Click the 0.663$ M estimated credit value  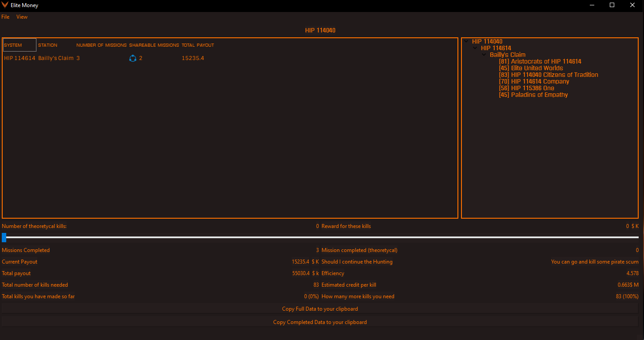[x=628, y=285]
